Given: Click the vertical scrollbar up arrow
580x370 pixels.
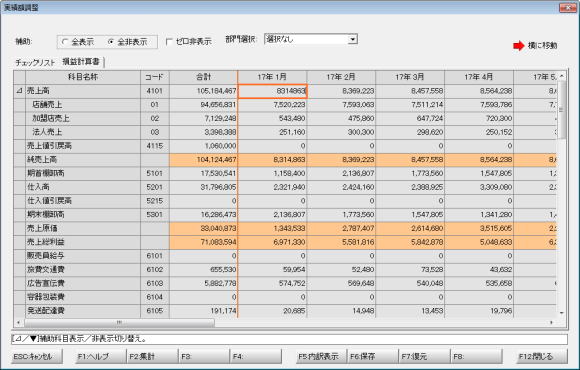Looking at the screenshot, I should [x=562, y=75].
